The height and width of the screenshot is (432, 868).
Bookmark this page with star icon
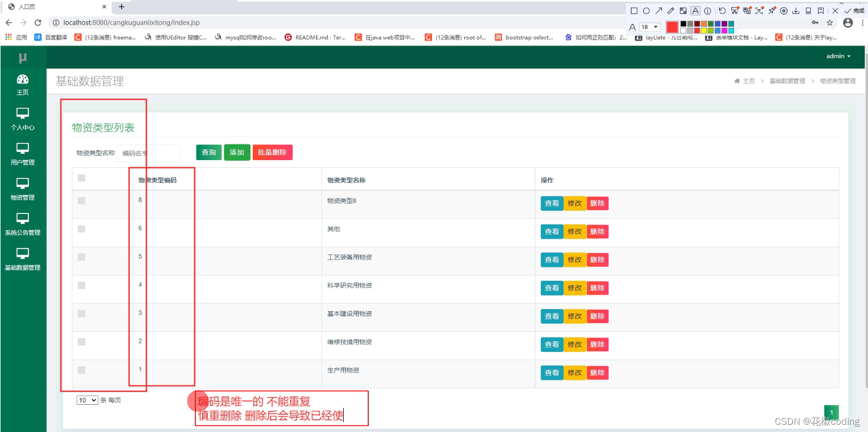point(830,23)
